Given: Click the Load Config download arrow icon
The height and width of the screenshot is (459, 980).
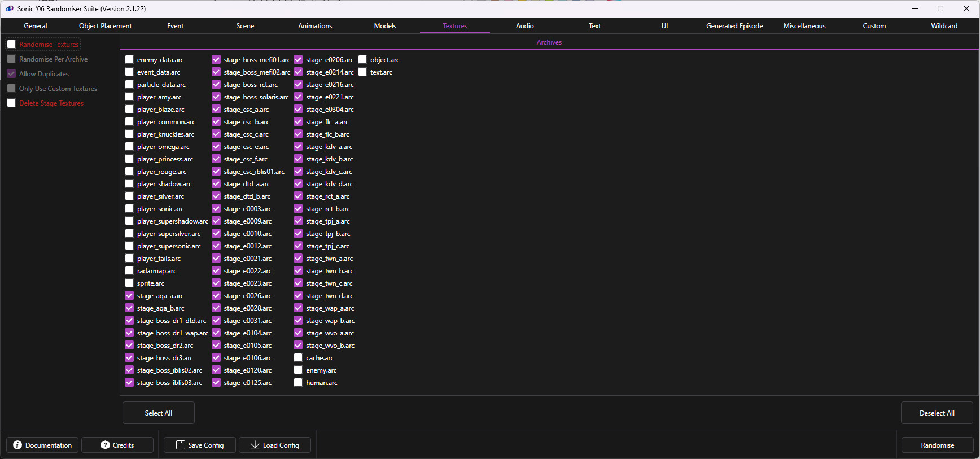Looking at the screenshot, I should pyautogui.click(x=255, y=445).
